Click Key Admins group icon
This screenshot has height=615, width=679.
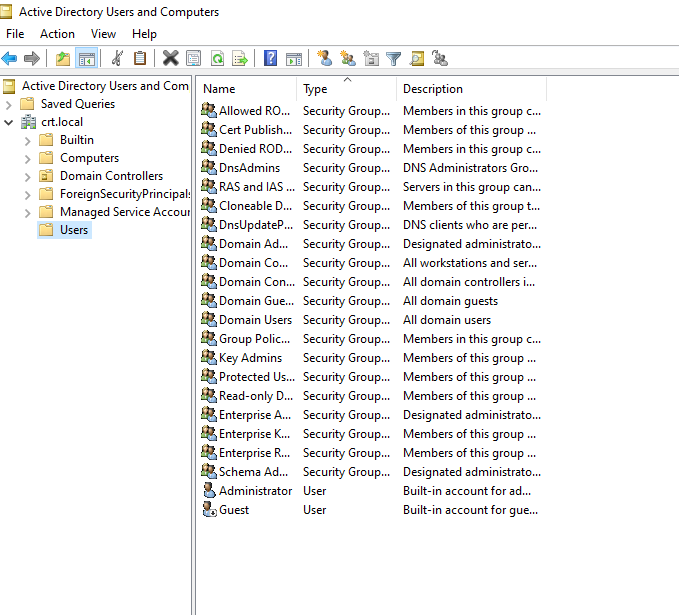[209, 357]
